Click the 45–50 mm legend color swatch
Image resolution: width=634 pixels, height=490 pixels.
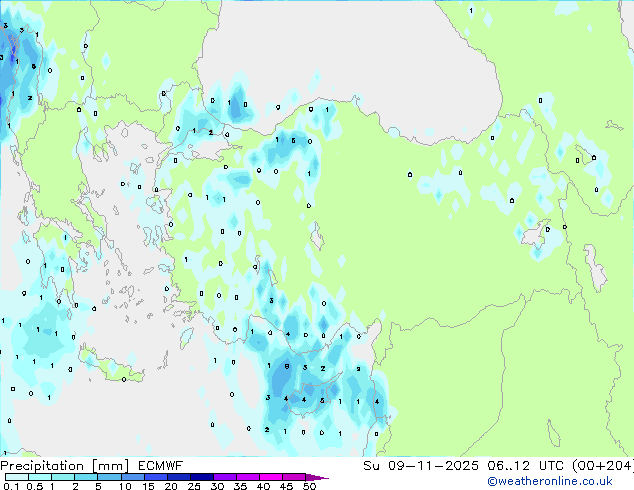294,477
